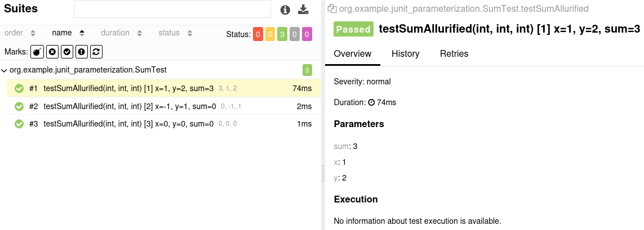Toggle the new-failed mark filter (x icon)
Image resolution: width=644 pixels, height=230 pixels.
[x=52, y=52]
